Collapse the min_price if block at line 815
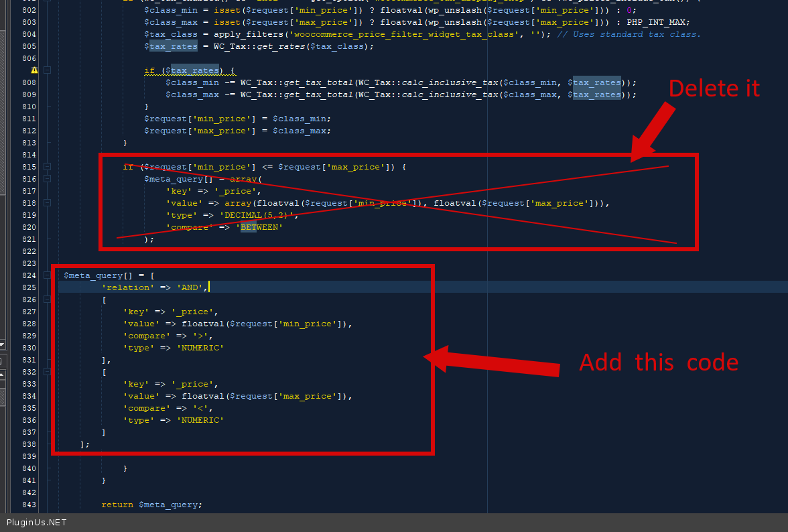The image size is (788, 532). (x=48, y=167)
